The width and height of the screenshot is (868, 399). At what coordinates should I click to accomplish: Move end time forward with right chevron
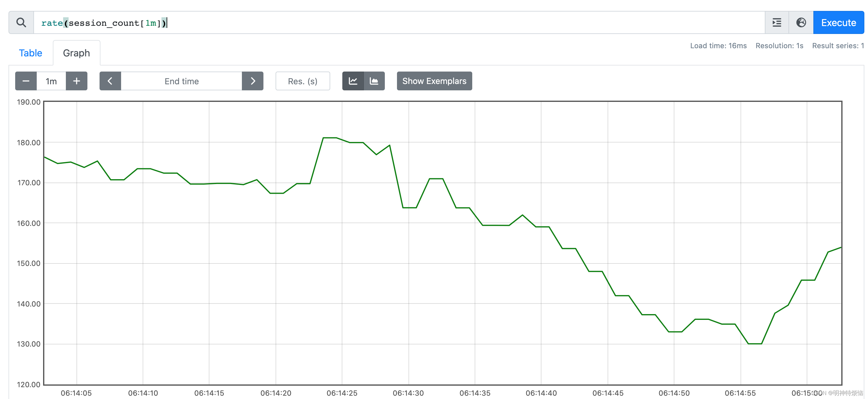point(253,81)
